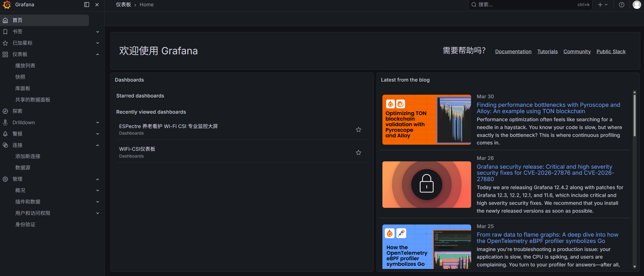Open the Public Slack link
644x276 pixels.
611,52
